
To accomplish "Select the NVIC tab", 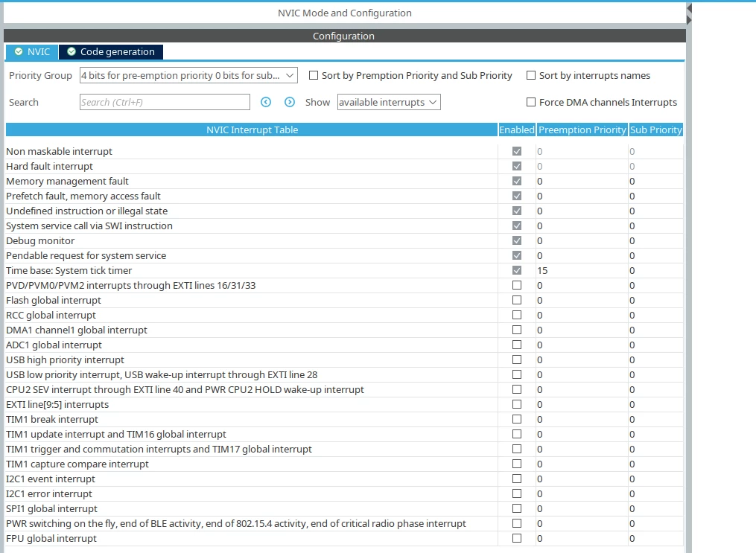I will tap(32, 51).
